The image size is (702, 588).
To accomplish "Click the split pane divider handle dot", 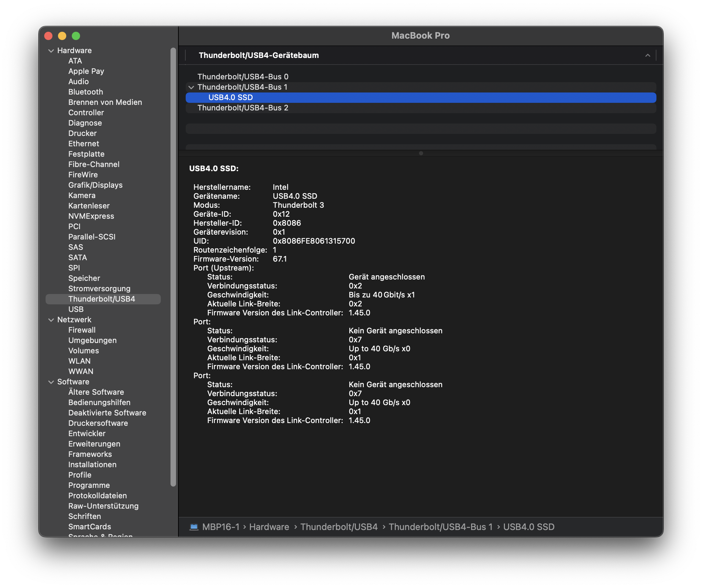I will [421, 153].
